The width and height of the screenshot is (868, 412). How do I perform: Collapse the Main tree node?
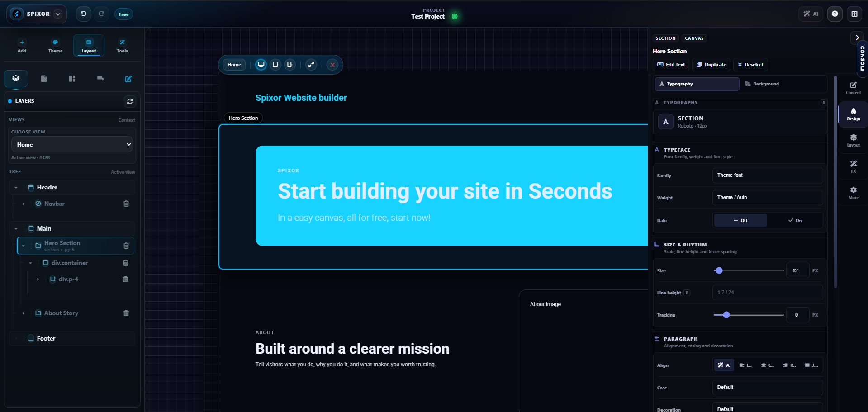click(16, 229)
